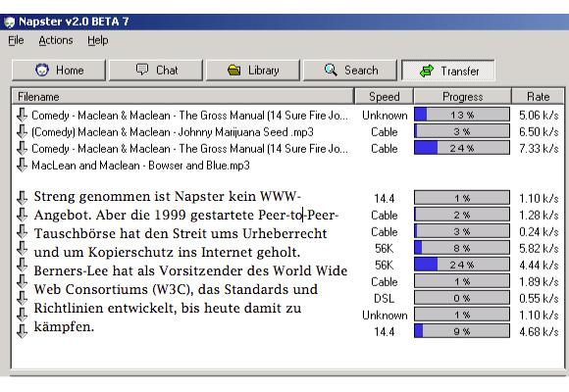Click the 24 % progress bar at 7.33 k/s
569x392 pixels.
click(462, 148)
